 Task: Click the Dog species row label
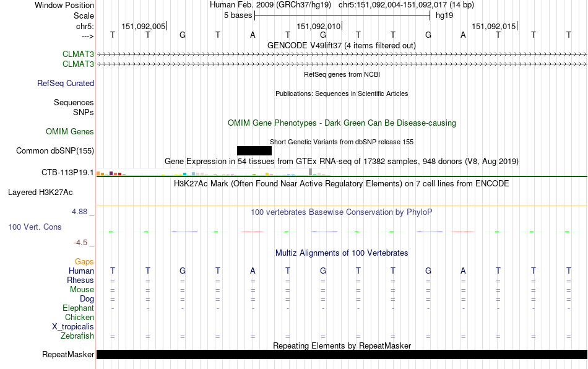[87, 299]
